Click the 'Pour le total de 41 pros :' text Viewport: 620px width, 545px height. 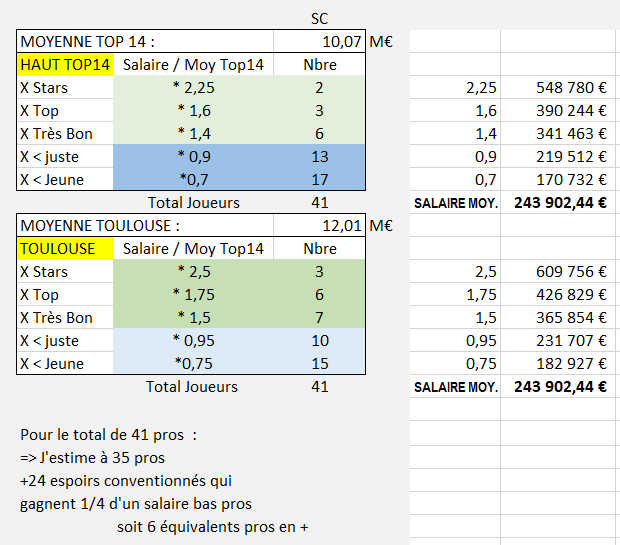pos(108,435)
